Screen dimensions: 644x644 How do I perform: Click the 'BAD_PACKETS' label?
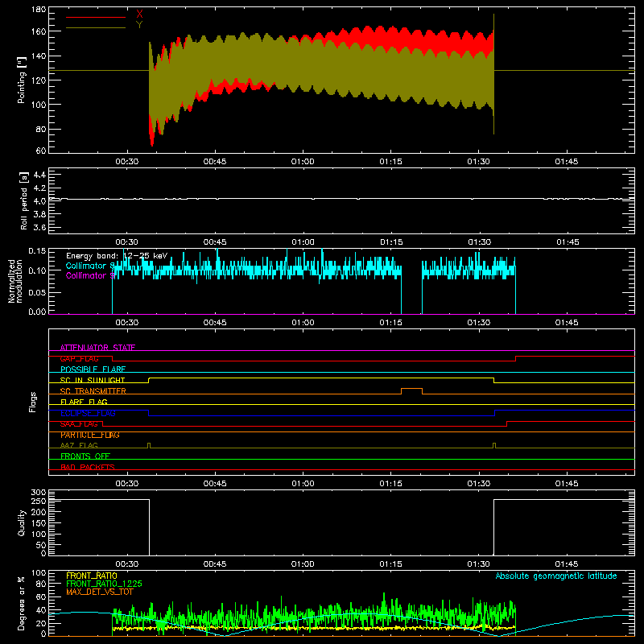tap(88, 467)
